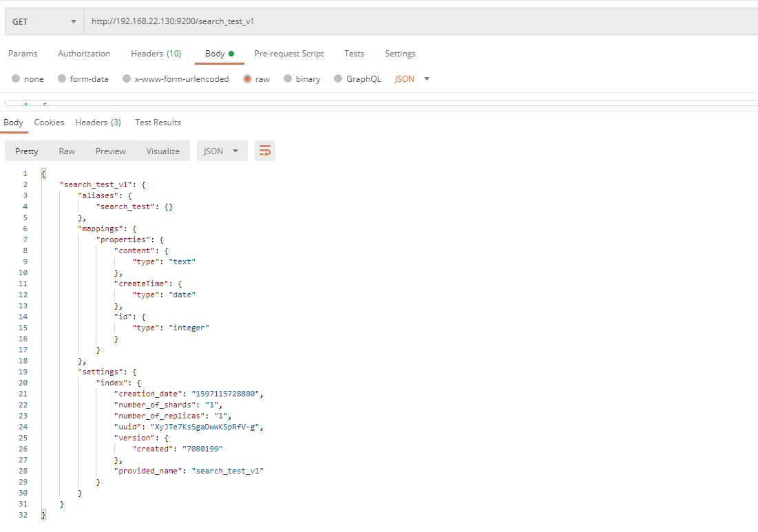This screenshot has height=532, width=758.
Task: Click the "number_of_replicas" key
Action: coord(160,416)
